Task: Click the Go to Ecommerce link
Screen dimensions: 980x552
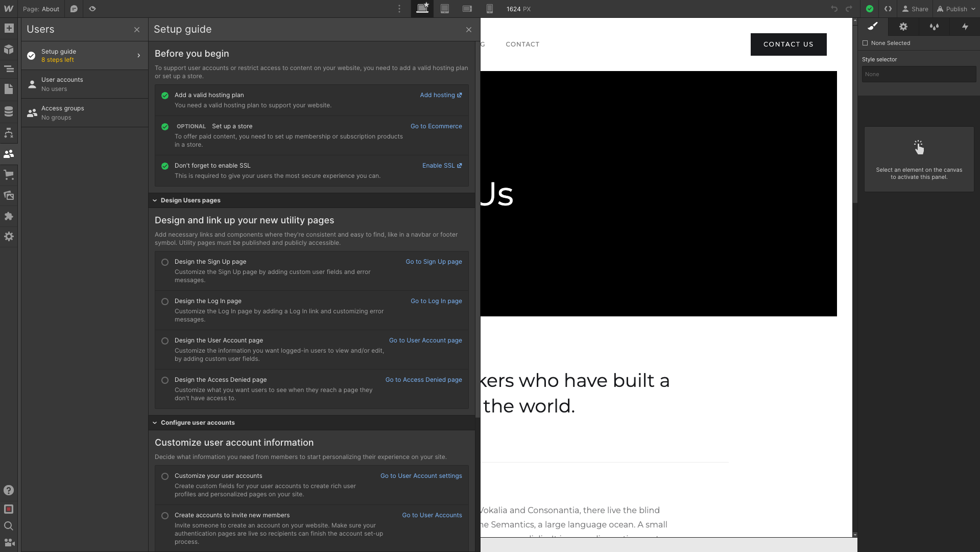Action: pos(436,126)
